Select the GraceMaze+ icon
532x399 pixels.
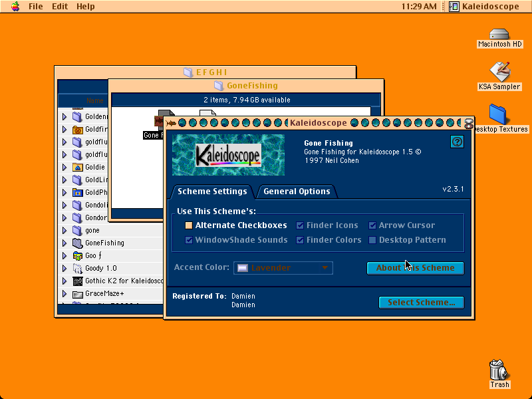click(x=77, y=294)
